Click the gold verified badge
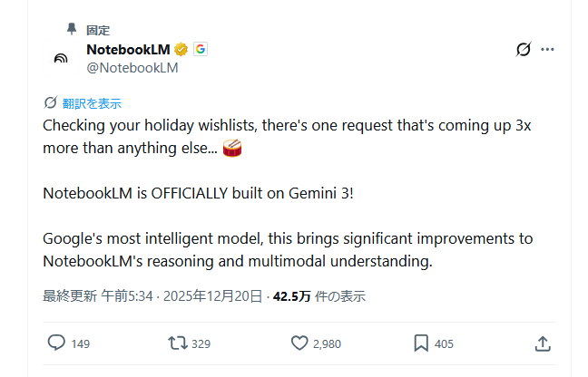 point(181,49)
